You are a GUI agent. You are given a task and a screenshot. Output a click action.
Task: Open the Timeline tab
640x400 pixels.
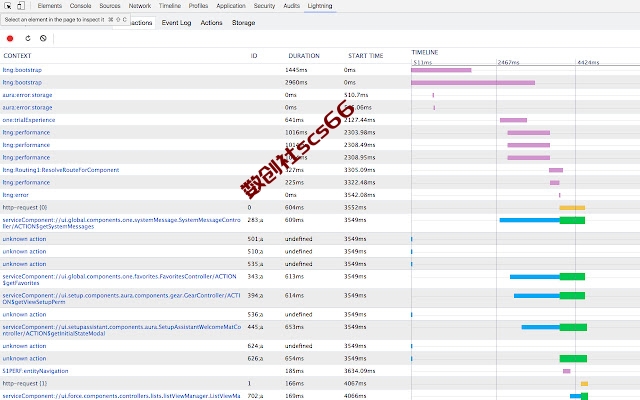(x=170, y=6)
